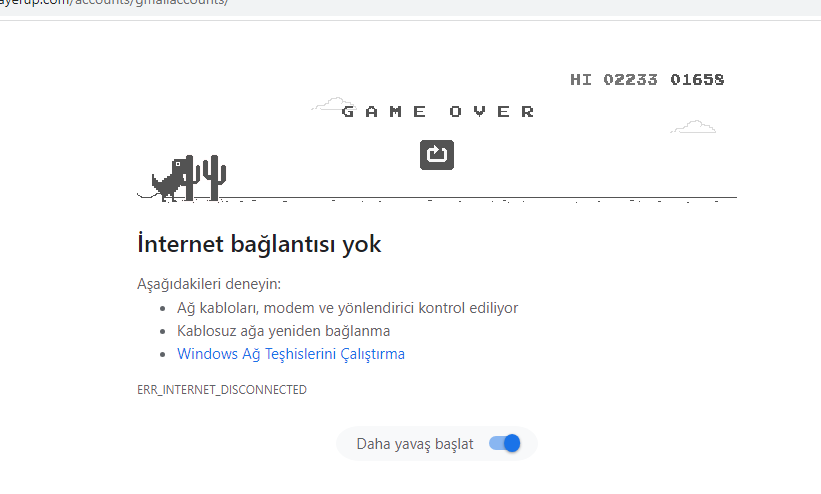Click the HI 02233 high score
Viewport: 821px width, 494px height.
[614, 80]
